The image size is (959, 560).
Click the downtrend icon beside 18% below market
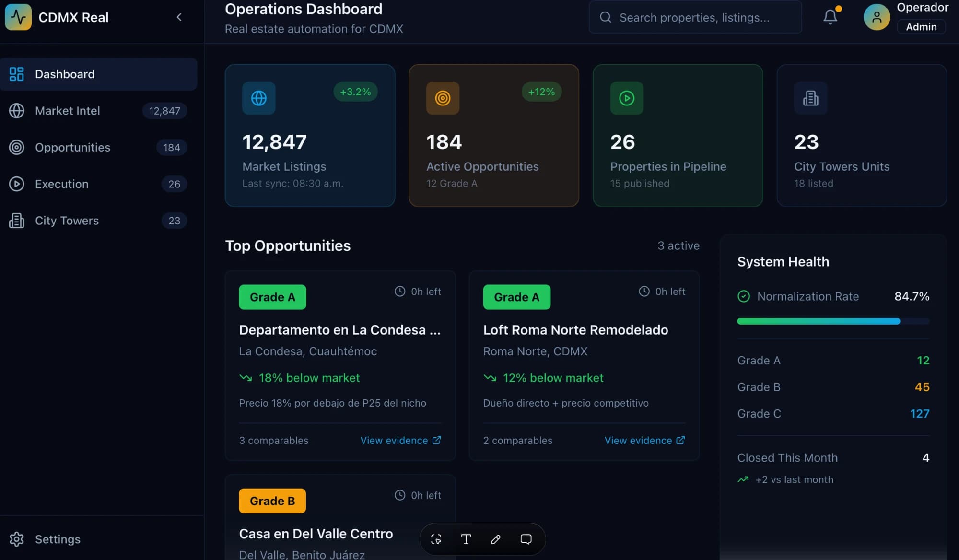click(246, 378)
